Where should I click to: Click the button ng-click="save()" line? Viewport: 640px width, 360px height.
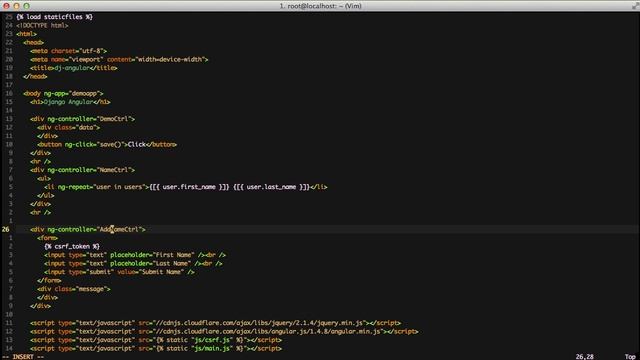tap(107, 144)
